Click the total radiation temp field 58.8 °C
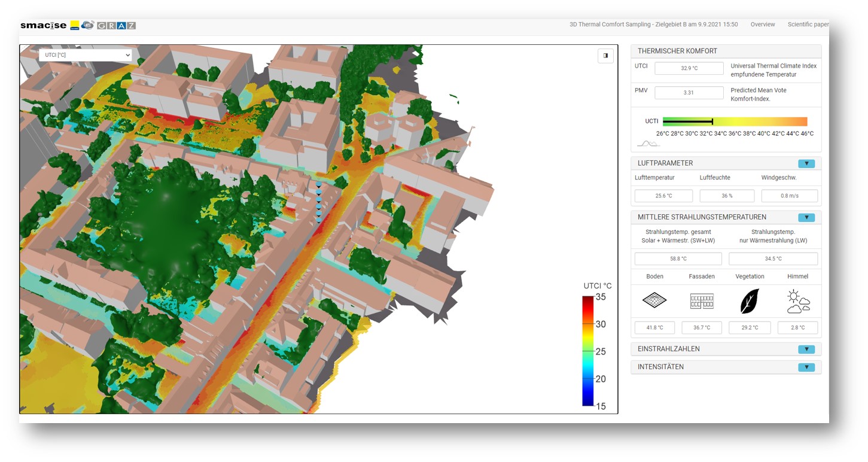 (x=678, y=259)
